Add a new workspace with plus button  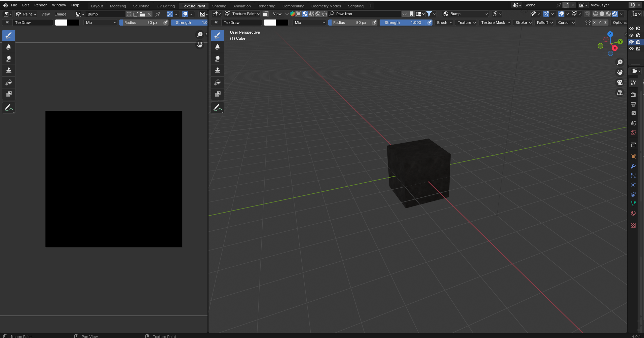(x=371, y=6)
